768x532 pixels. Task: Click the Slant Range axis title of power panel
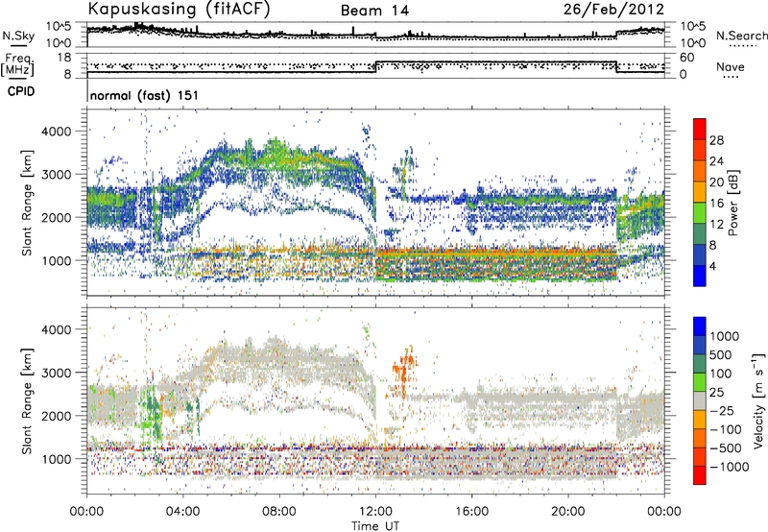point(27,203)
